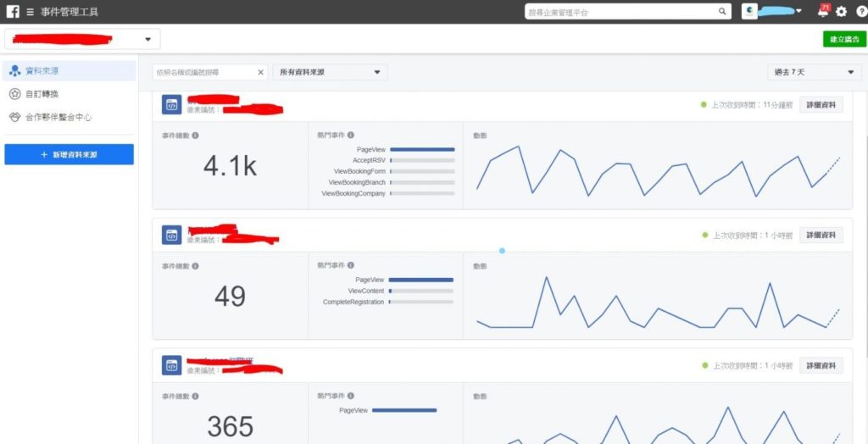Click the 合作夥伴整合中心 handshake icon
This screenshot has height=444, width=868.
point(15,118)
